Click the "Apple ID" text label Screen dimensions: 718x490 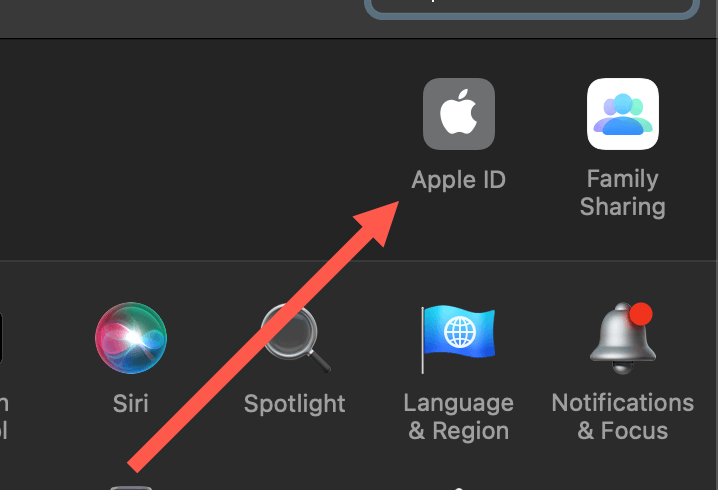(458, 180)
